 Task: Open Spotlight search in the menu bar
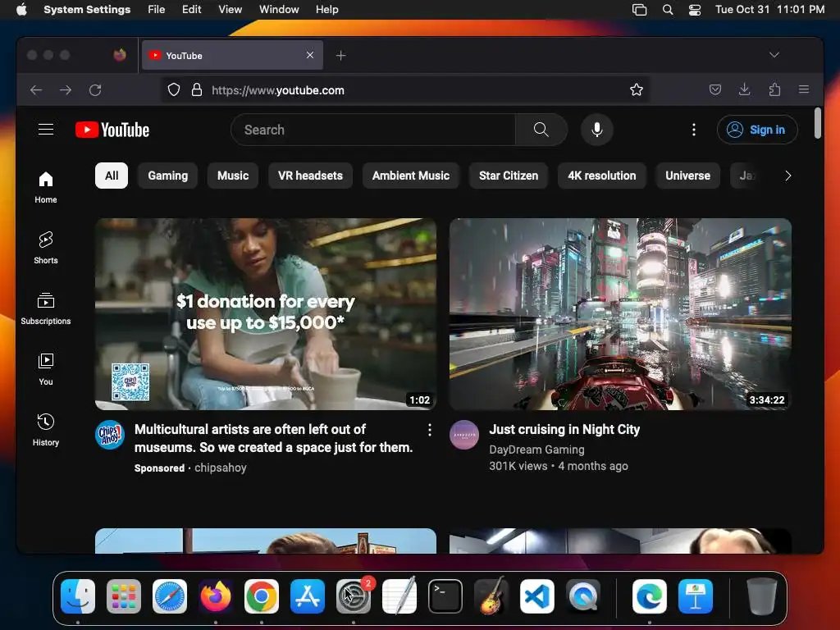tap(668, 10)
